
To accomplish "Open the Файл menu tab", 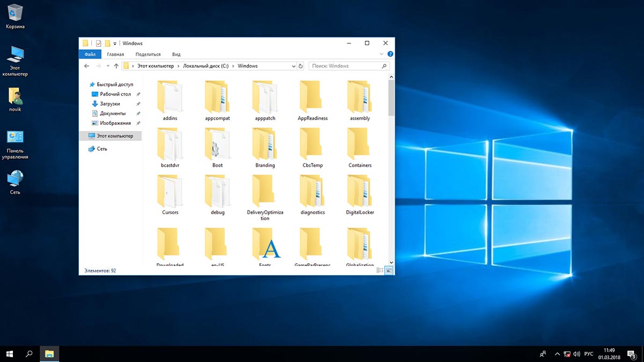I will click(90, 54).
